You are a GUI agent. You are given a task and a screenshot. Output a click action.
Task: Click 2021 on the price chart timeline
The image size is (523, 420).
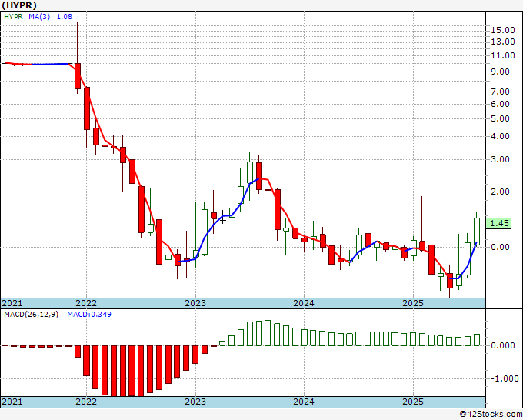[x=12, y=303]
